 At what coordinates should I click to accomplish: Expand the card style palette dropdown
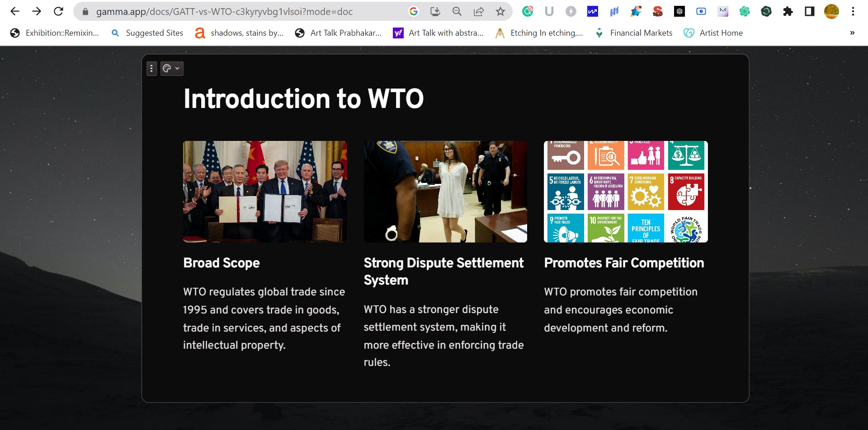(x=172, y=69)
